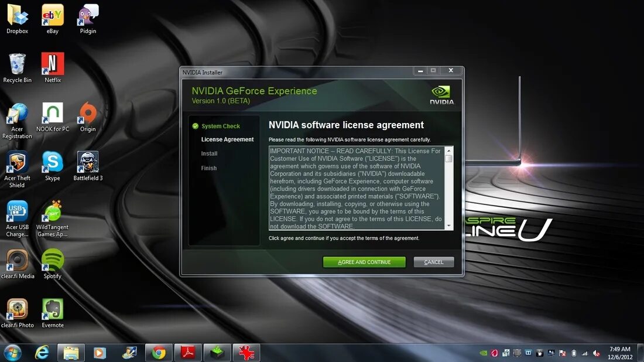The image size is (644, 362).
Task: Click the Version 1.0 (BETA) text
Action: click(x=221, y=101)
